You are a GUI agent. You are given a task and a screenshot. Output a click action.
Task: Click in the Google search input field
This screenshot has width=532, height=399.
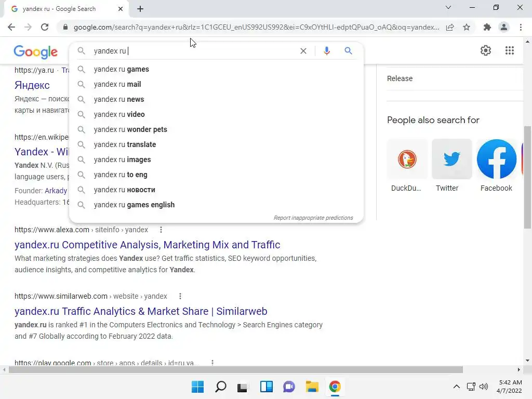pyautogui.click(x=193, y=51)
